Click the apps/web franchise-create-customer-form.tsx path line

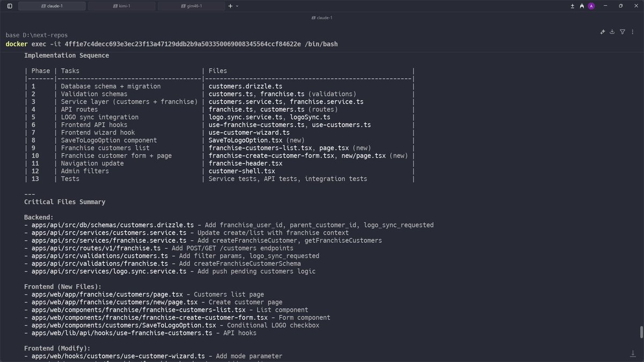point(177,318)
